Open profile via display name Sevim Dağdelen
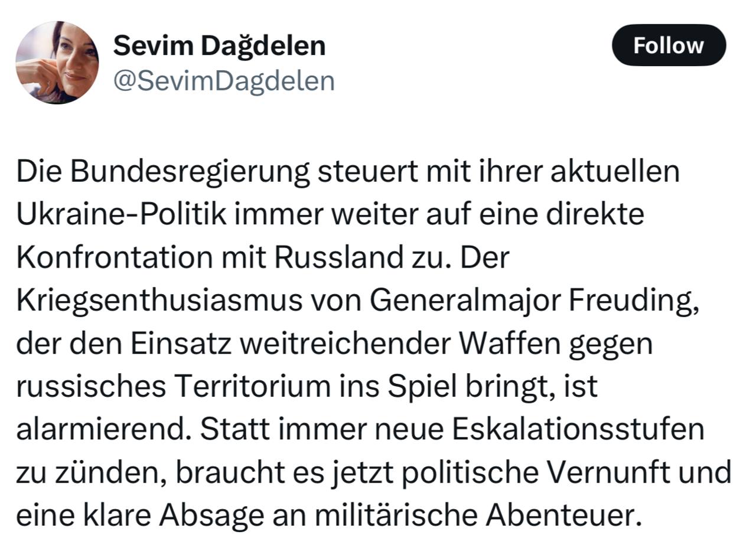Image resolution: width=756 pixels, height=538 pixels. [x=220, y=45]
